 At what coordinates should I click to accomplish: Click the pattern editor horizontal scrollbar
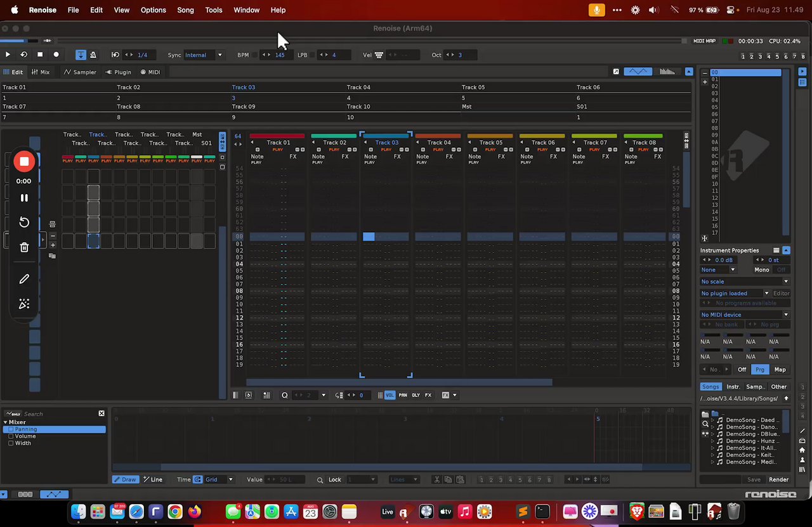(399, 382)
